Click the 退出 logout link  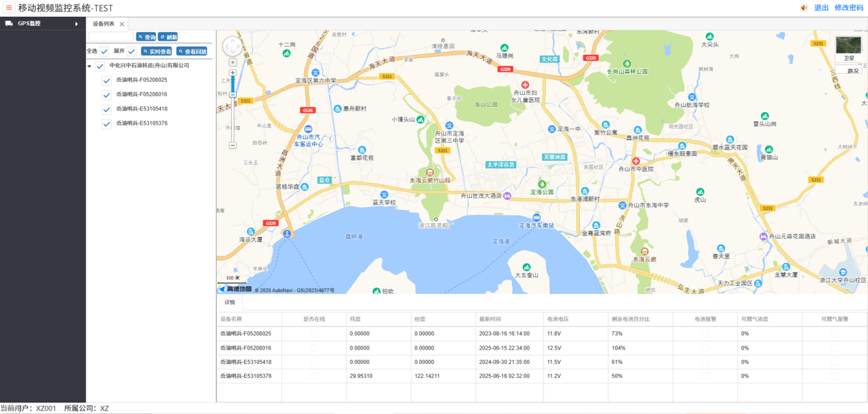[821, 8]
